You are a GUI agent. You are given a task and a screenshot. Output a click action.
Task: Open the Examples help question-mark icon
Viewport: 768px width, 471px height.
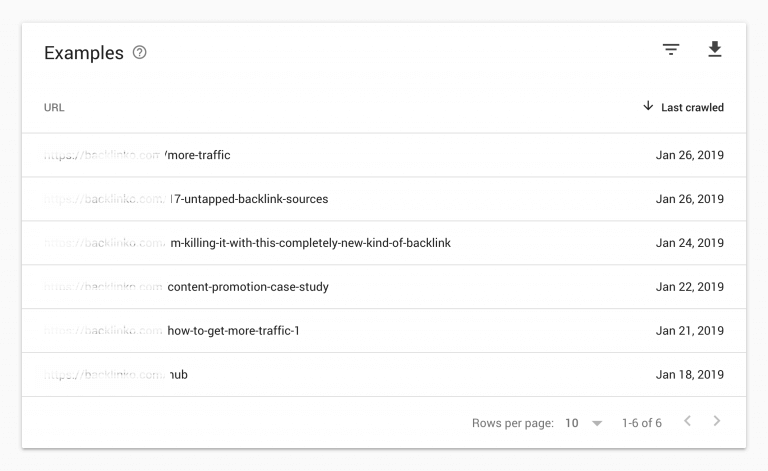tap(140, 52)
